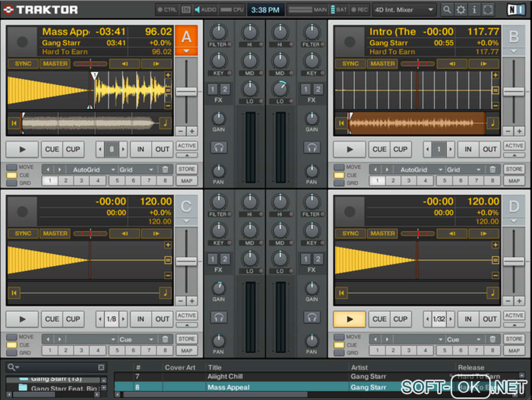Expand deck B letter dropdown arrow

pyautogui.click(x=514, y=51)
